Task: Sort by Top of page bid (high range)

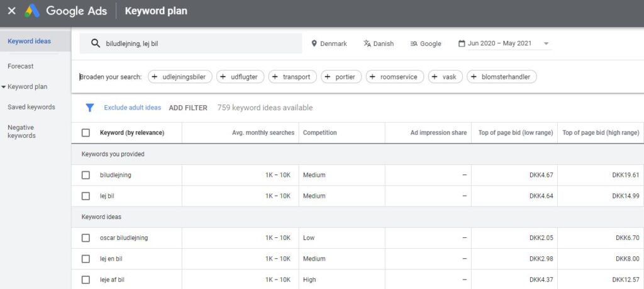Action: (x=601, y=133)
